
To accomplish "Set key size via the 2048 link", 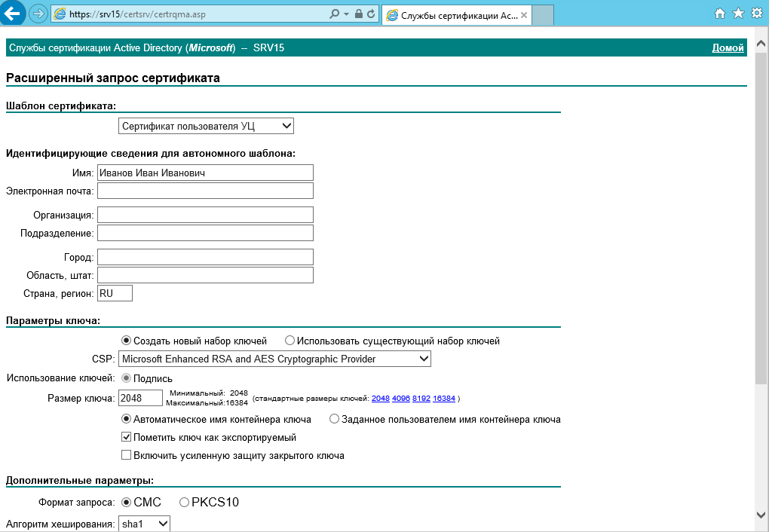I will click(381, 399).
